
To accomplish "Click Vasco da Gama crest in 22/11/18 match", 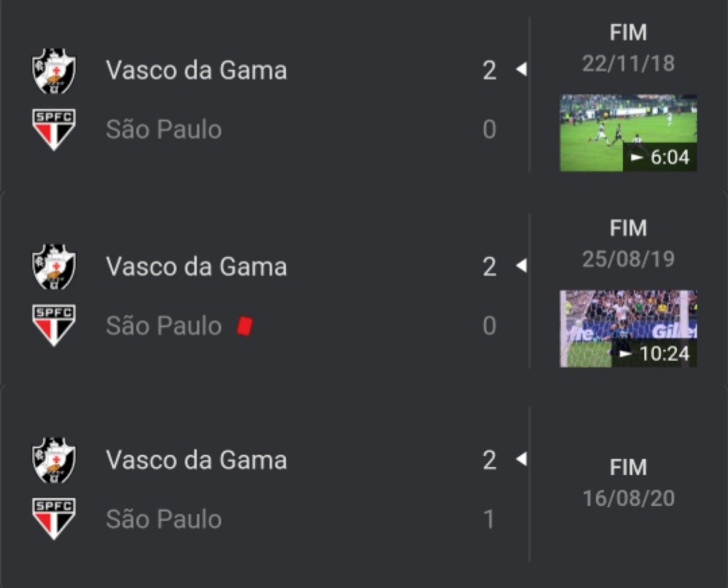I will [54, 71].
